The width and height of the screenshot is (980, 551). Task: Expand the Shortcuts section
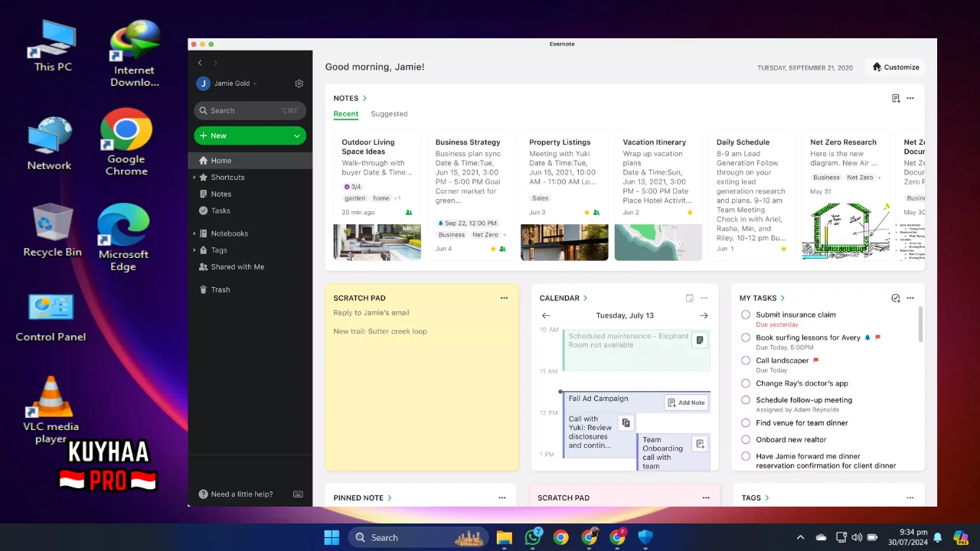pyautogui.click(x=194, y=178)
